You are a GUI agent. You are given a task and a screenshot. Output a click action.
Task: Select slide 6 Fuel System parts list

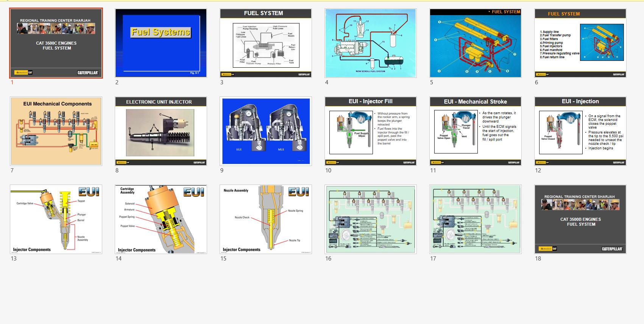click(x=580, y=43)
